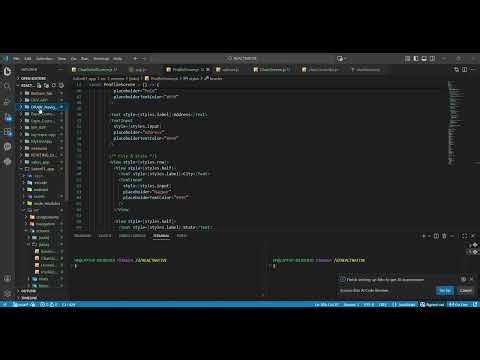Click the command center search box
Image resolution: width=480 pixels, height=360 pixels.
tap(242, 59)
